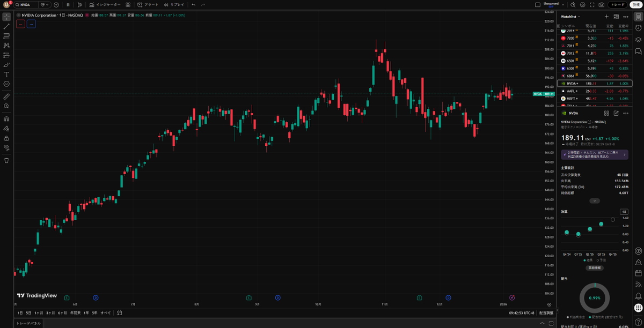The image size is (644, 328).
Task: Click the compare symbol plus icon
Action: 56,4
